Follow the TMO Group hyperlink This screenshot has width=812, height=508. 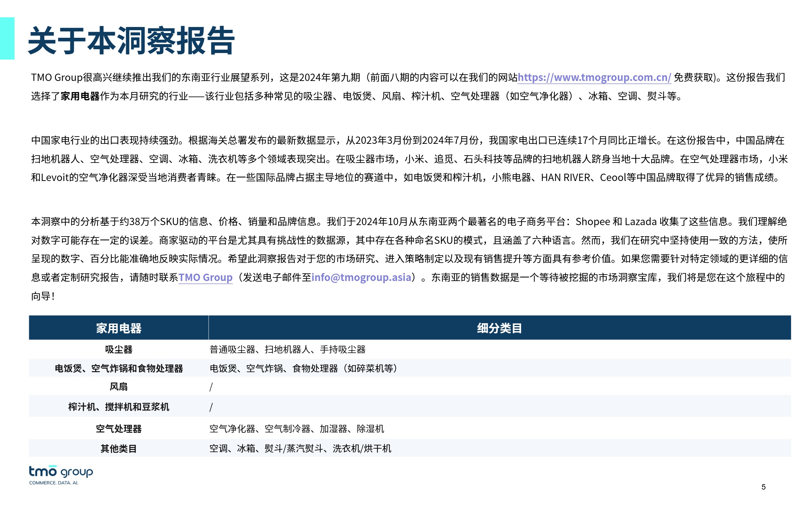click(x=205, y=277)
